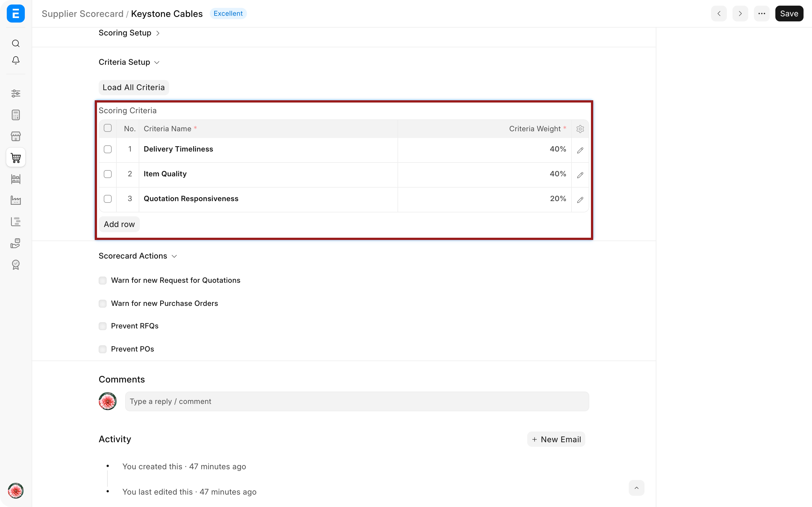Open notifications bell icon
Screen dimensions: 812x507
[16, 60]
